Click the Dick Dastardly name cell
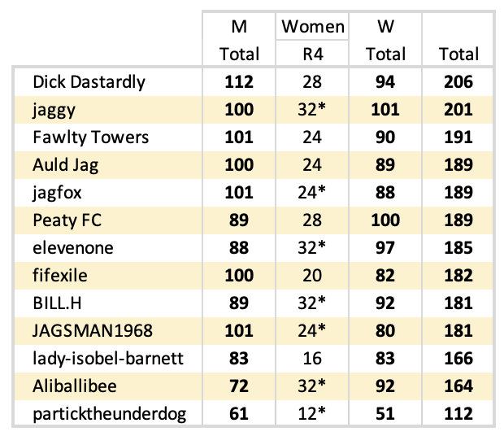Screen dimensions: 504x436 tap(89, 81)
